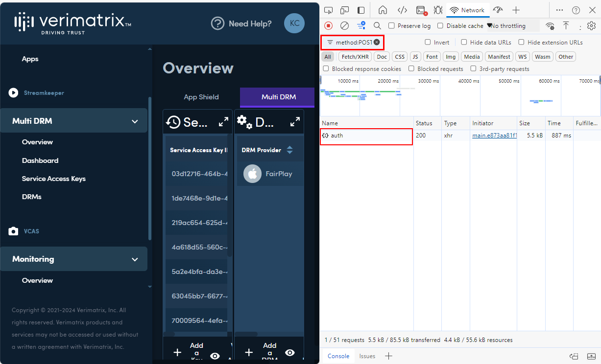Image resolution: width=601 pixels, height=364 pixels.
Task: Click the method:POST filter input
Action: [x=354, y=42]
